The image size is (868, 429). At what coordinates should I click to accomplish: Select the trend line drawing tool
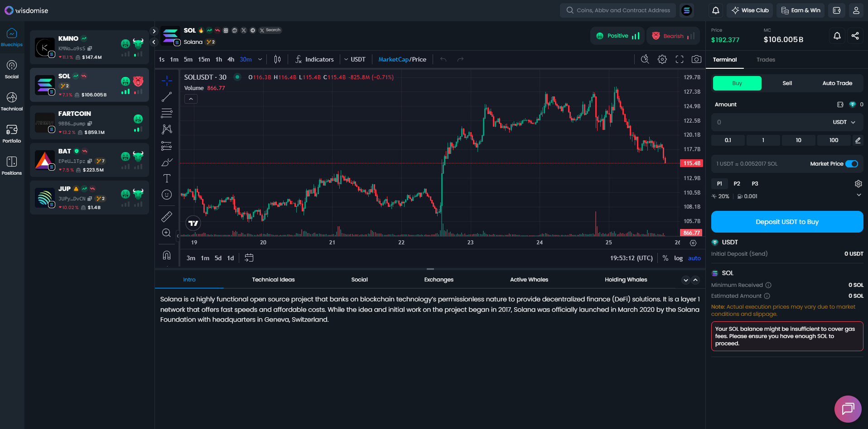click(x=167, y=97)
